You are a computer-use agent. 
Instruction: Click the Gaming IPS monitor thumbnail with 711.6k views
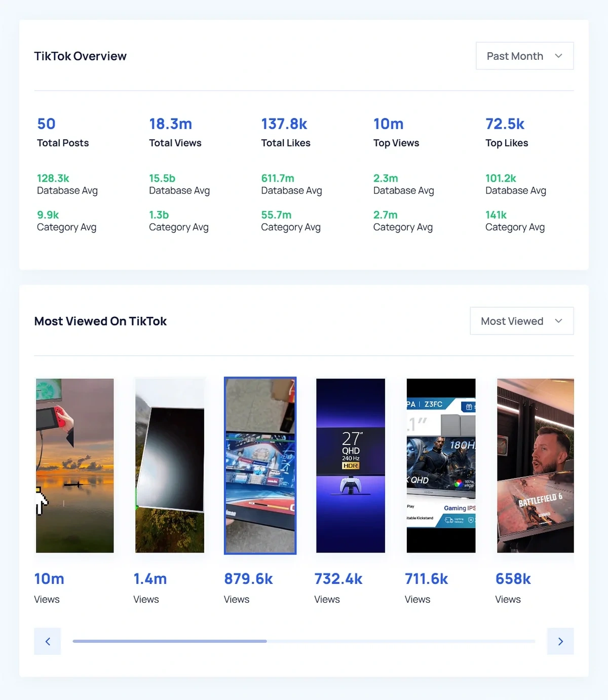(440, 465)
